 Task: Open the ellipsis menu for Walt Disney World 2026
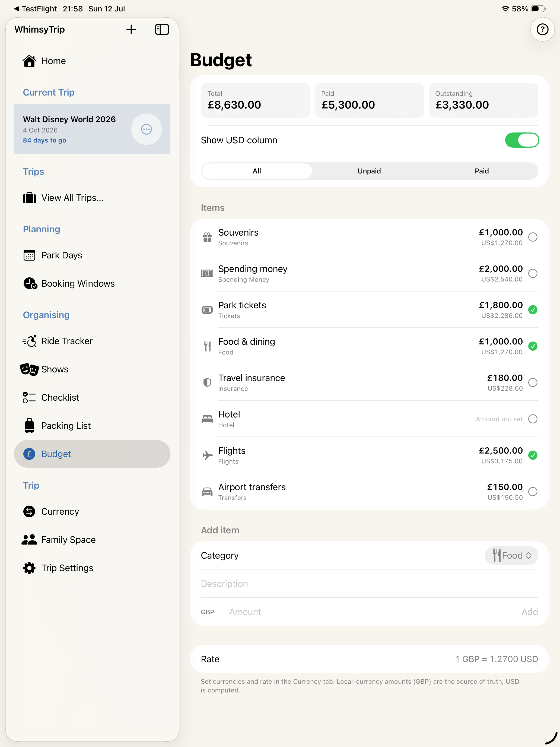(x=146, y=129)
